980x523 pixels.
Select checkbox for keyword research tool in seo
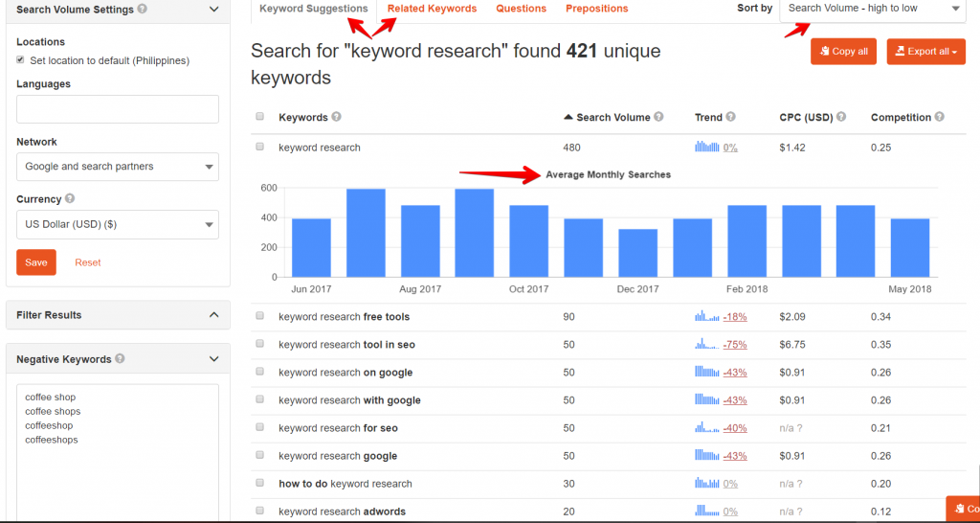(x=259, y=344)
